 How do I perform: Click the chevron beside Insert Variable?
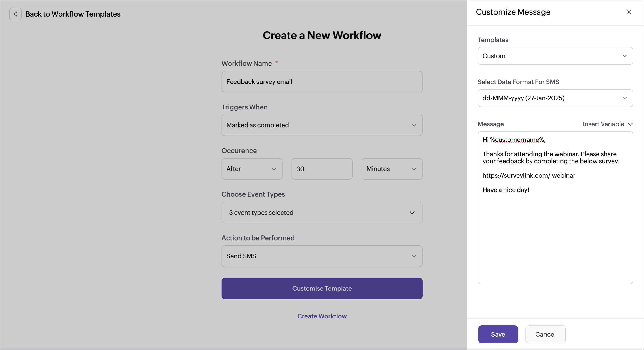(630, 124)
